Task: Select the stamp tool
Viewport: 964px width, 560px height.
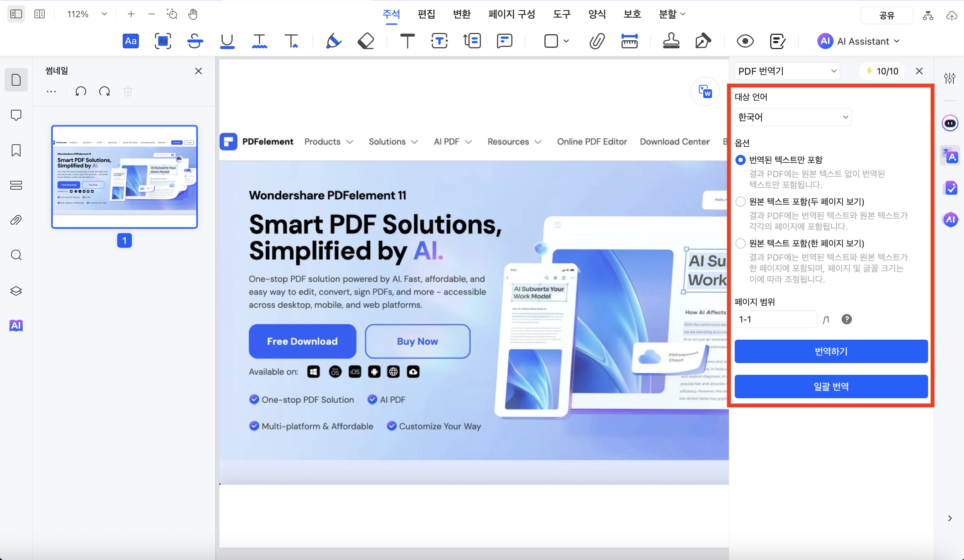Action: pos(671,41)
